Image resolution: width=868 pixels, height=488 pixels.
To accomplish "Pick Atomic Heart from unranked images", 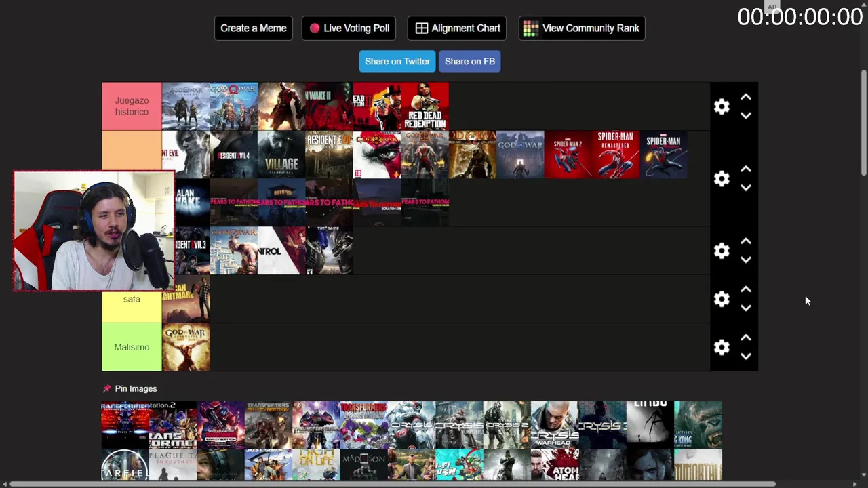I will [555, 465].
